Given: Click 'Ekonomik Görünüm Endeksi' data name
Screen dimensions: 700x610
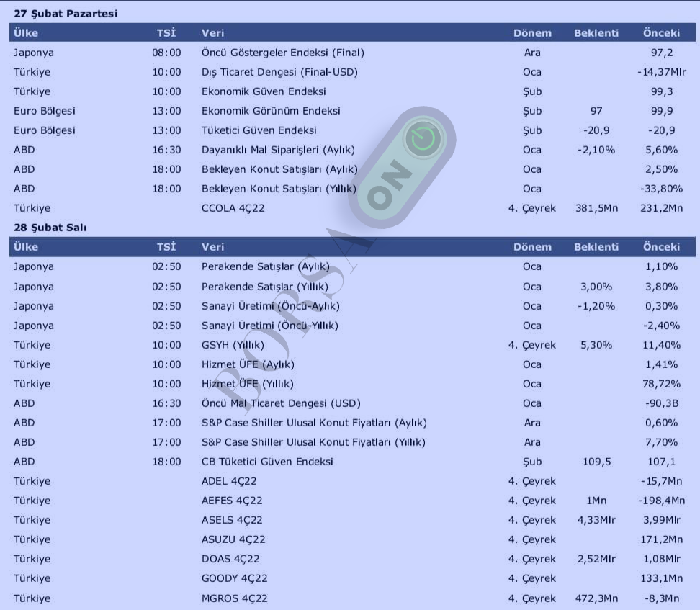Looking at the screenshot, I should 271,111.
